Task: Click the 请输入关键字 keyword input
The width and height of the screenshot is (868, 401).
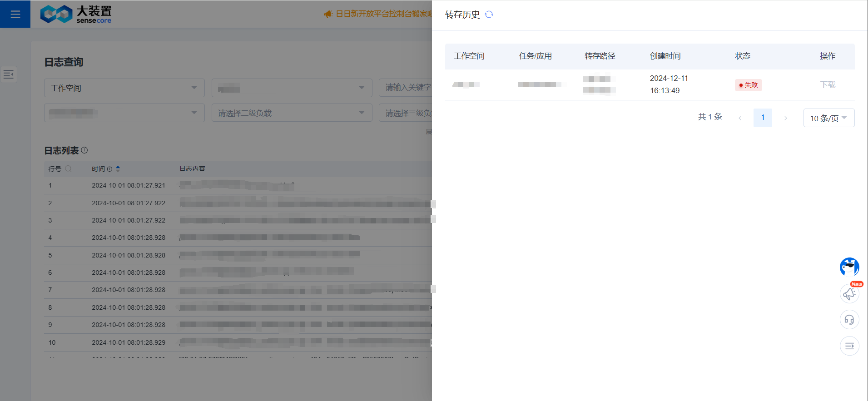Action: [x=405, y=88]
